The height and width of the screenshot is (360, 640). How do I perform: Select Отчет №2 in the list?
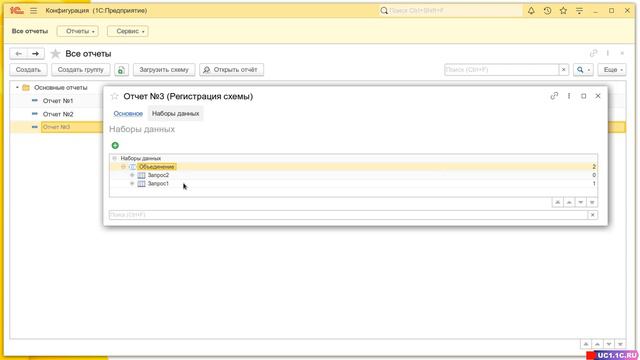58,114
